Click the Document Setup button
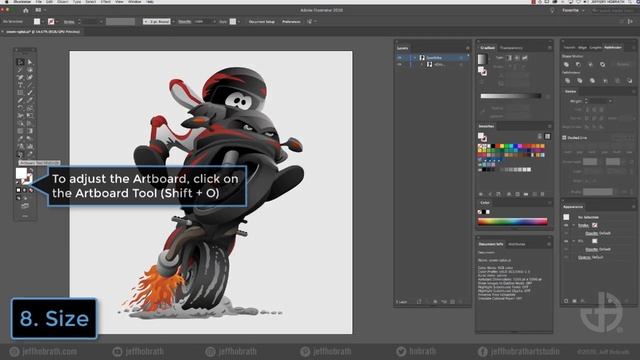The height and width of the screenshot is (360, 640). (262, 21)
